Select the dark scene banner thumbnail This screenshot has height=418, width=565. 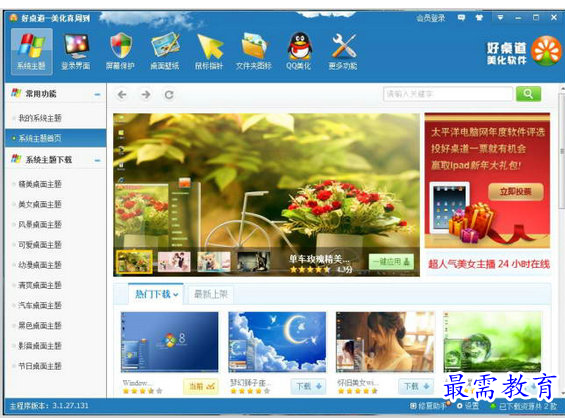tap(254, 262)
